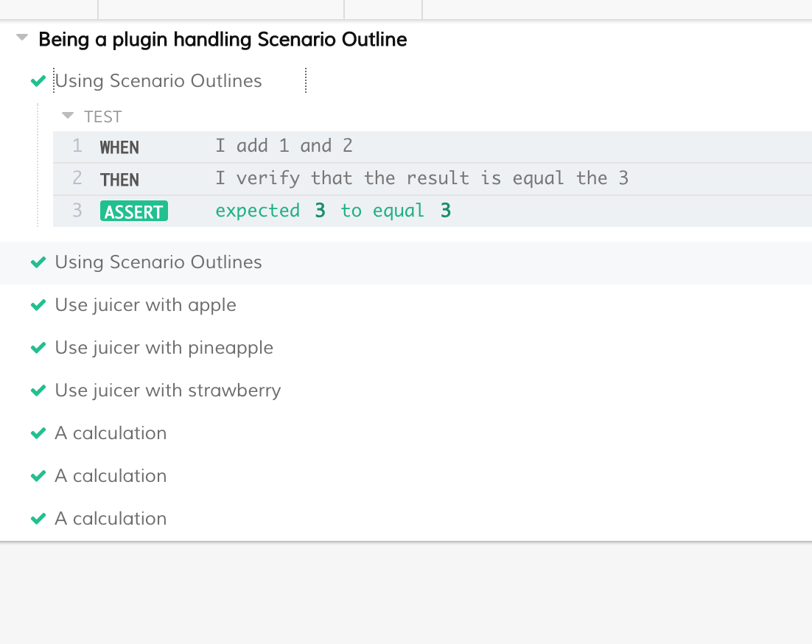Click the ASSERT badge in the test output
This screenshot has width=812, height=644.
coord(134,211)
